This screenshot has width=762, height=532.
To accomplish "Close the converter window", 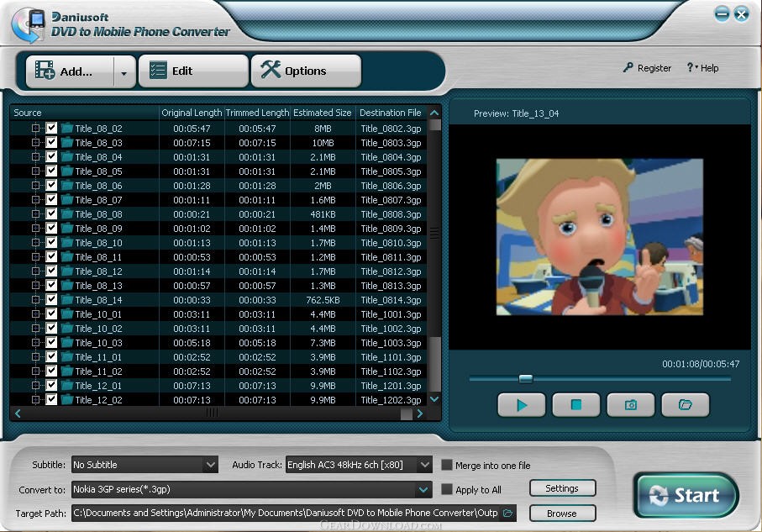I will click(x=742, y=14).
